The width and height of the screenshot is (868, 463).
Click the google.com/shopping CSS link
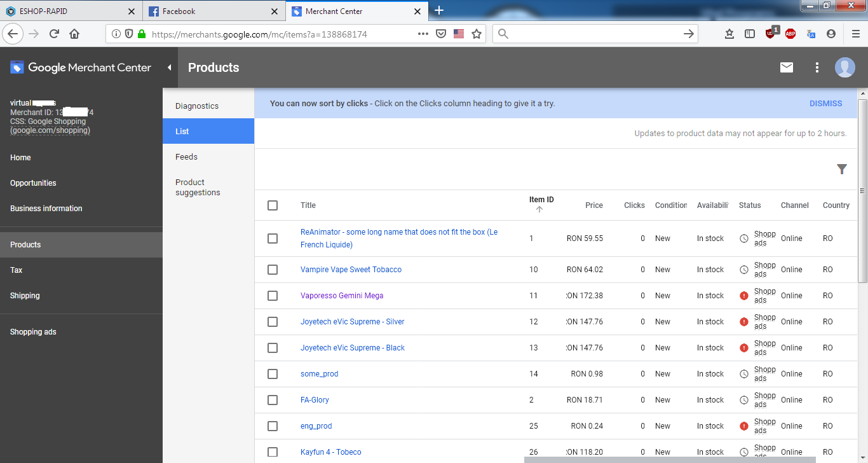point(50,130)
